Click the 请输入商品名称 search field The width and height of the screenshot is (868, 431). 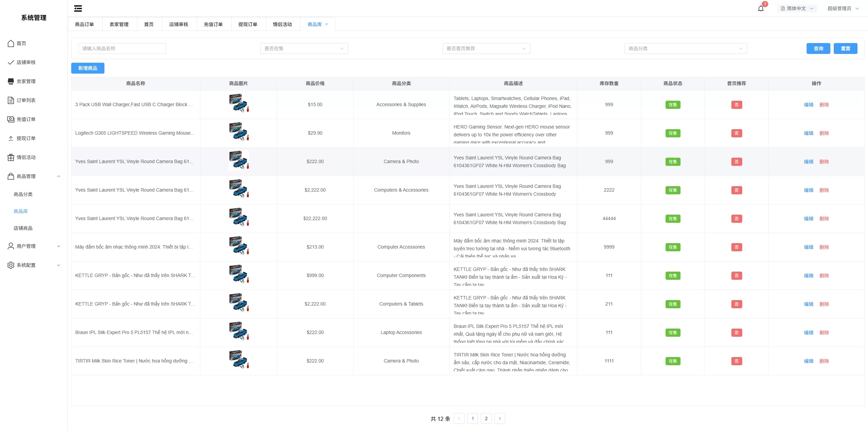[x=122, y=48]
